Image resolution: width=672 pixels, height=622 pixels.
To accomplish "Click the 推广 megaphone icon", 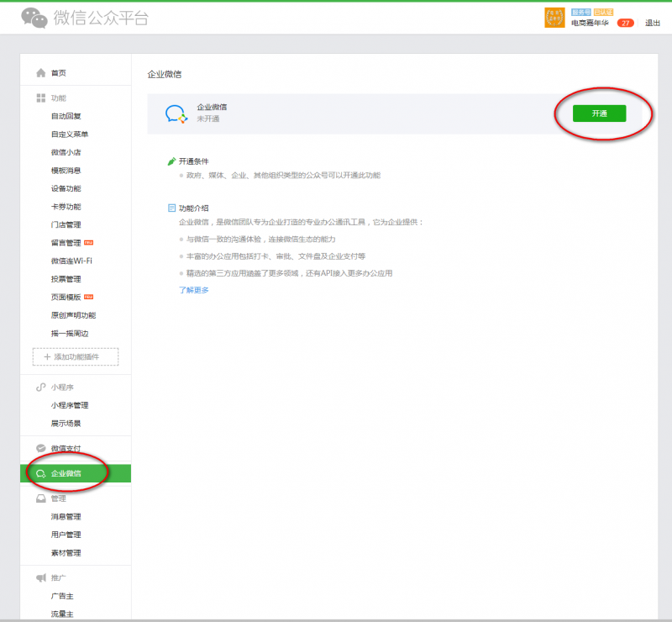I will pos(40,577).
